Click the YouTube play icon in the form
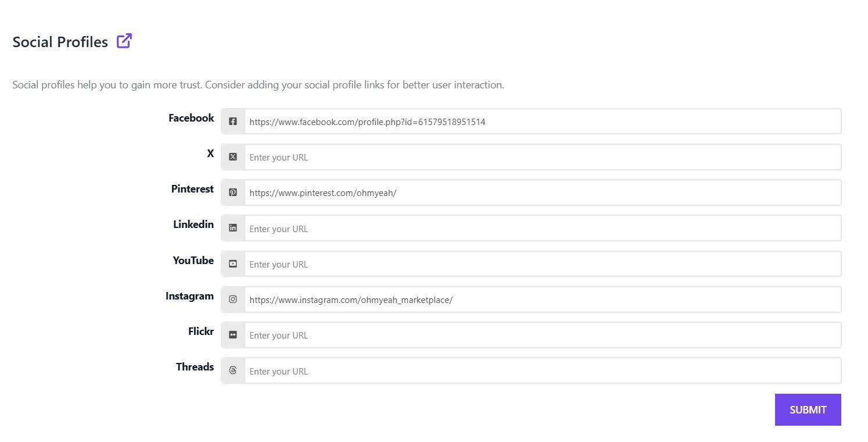The image size is (868, 442). (x=233, y=264)
